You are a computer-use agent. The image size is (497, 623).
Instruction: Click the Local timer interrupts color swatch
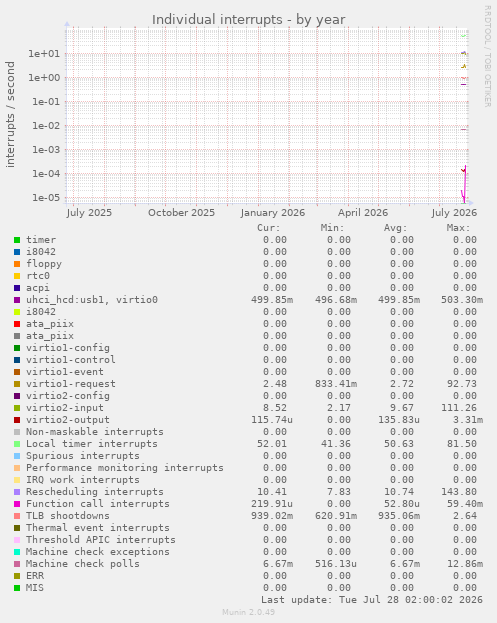click(17, 444)
